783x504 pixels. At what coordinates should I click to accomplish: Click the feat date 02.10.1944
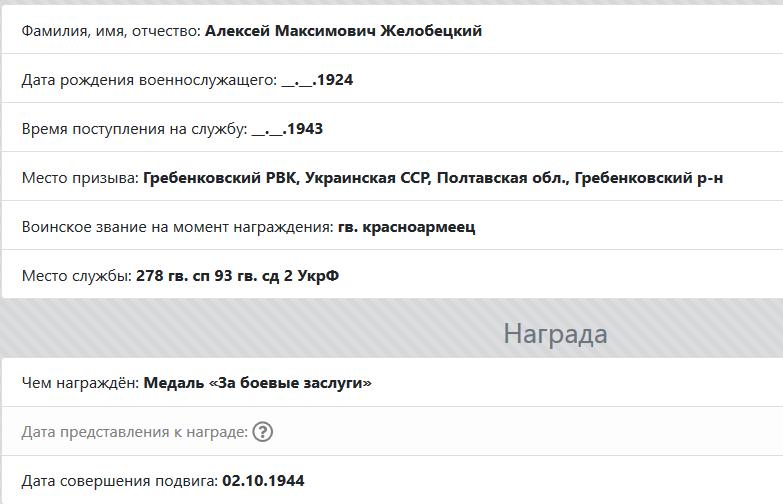(263, 481)
